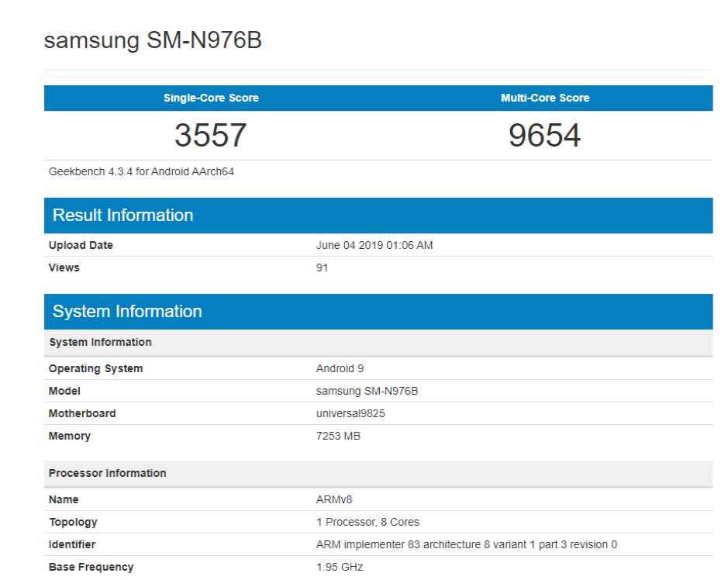Select the single-core score value 3557
728x580 pixels.
(x=211, y=136)
